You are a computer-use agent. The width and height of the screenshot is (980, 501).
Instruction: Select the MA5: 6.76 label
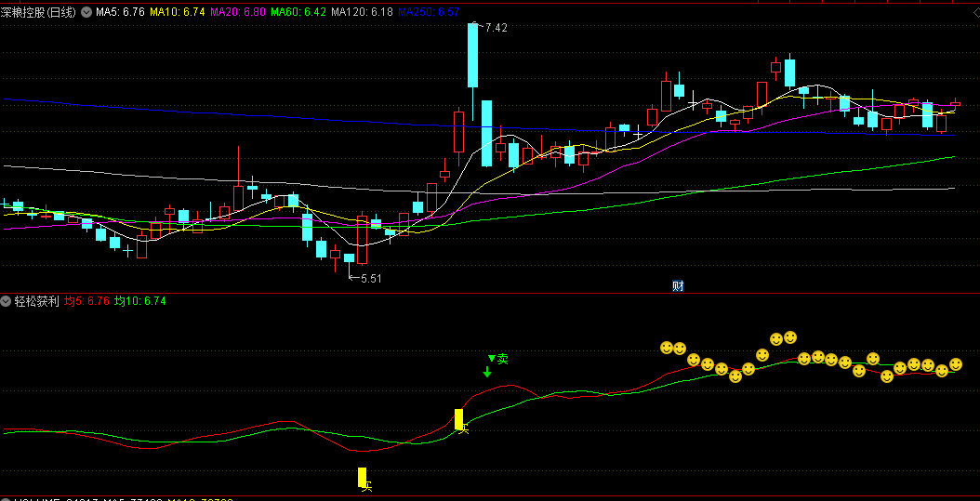point(121,12)
